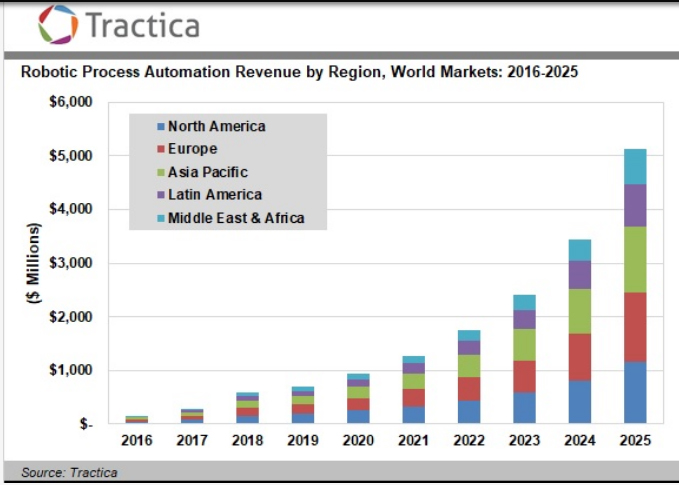
Task: Select the North America segment of 2025 bar
Action: click(635, 392)
